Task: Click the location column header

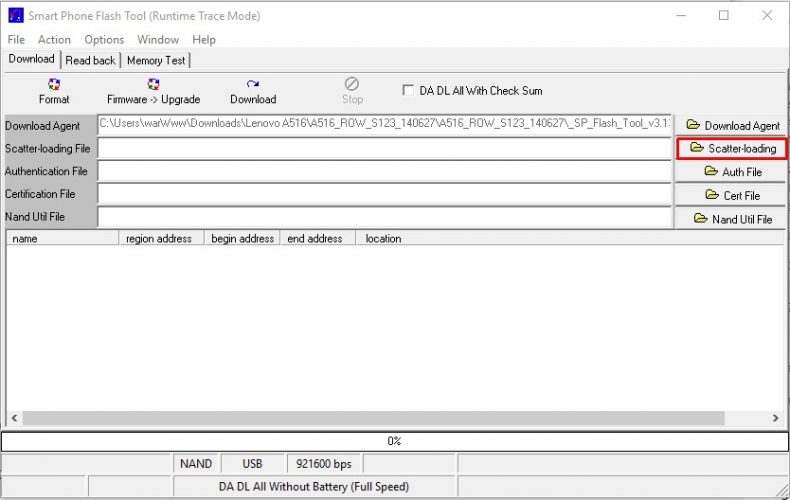Action: pyautogui.click(x=570, y=238)
